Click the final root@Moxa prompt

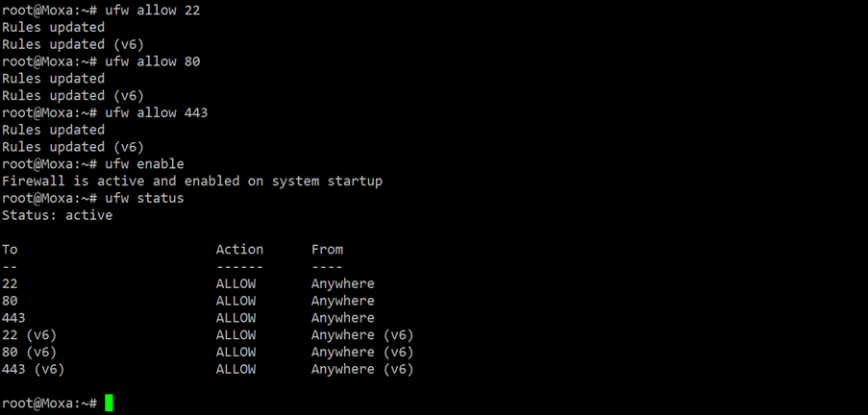coord(50,403)
